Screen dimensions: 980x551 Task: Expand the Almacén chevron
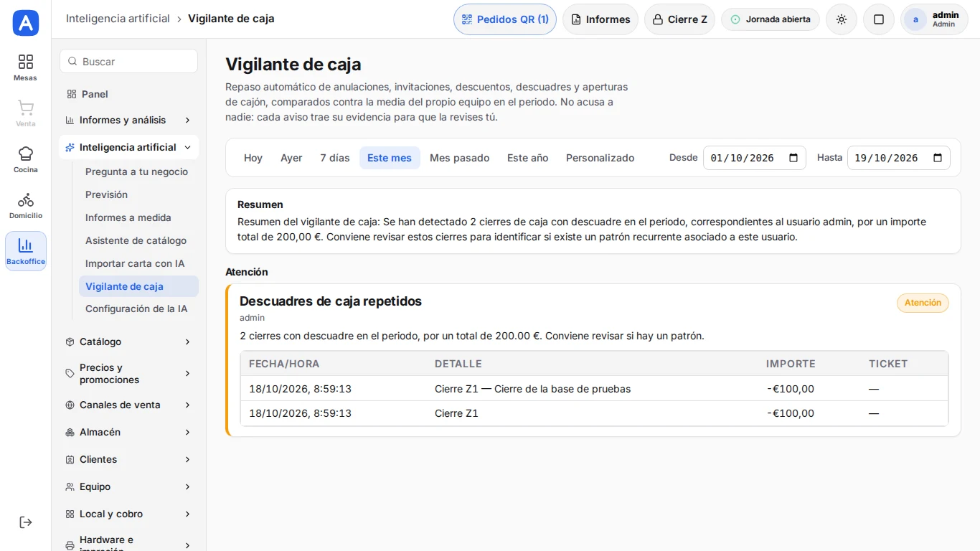[x=187, y=433]
